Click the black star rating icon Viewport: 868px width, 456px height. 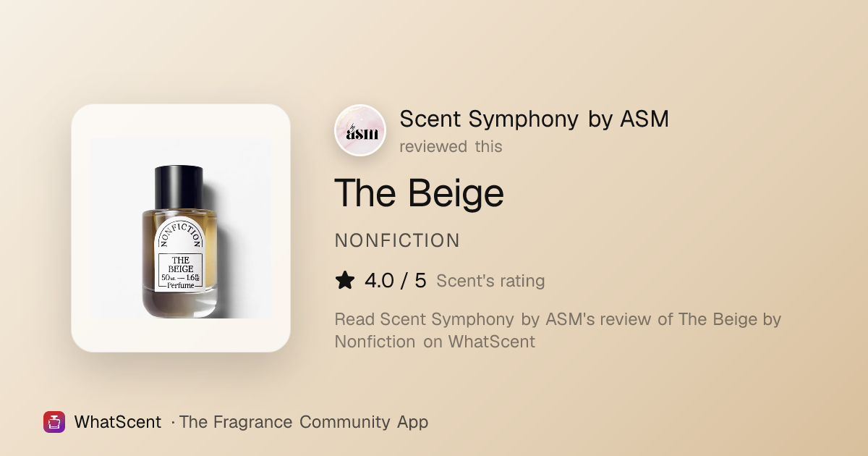coord(345,281)
